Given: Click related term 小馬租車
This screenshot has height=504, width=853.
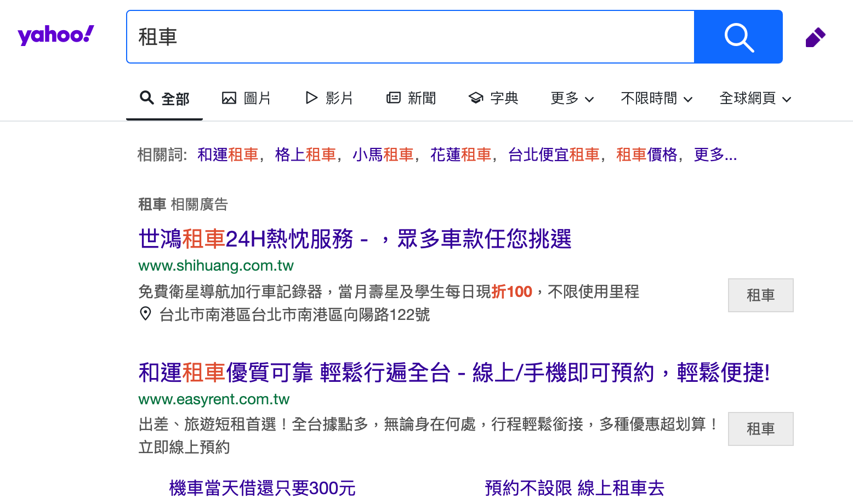Looking at the screenshot, I should pyautogui.click(x=383, y=155).
